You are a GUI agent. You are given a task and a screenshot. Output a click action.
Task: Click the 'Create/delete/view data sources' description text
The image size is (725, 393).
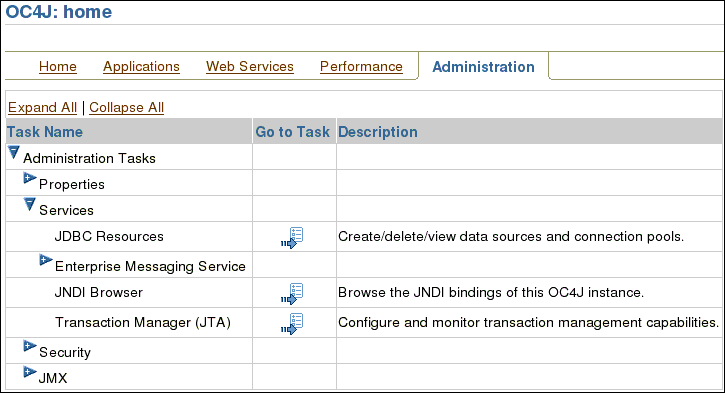point(511,237)
